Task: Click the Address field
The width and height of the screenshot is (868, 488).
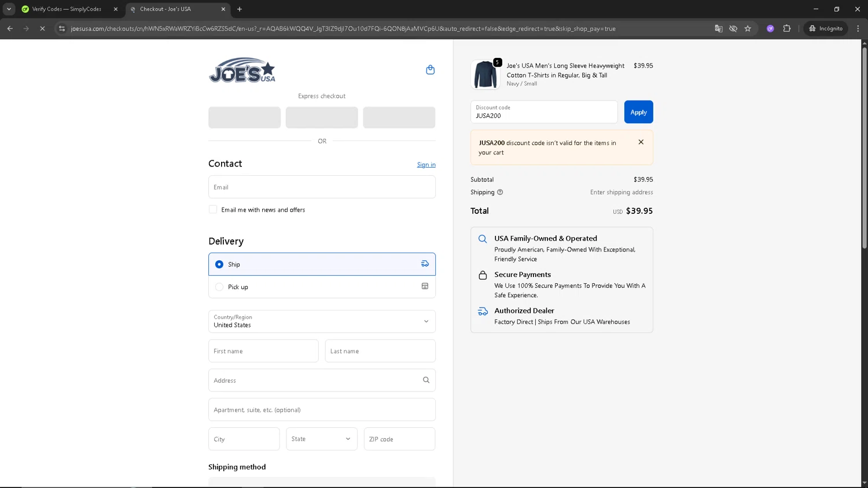Action: coord(322,380)
